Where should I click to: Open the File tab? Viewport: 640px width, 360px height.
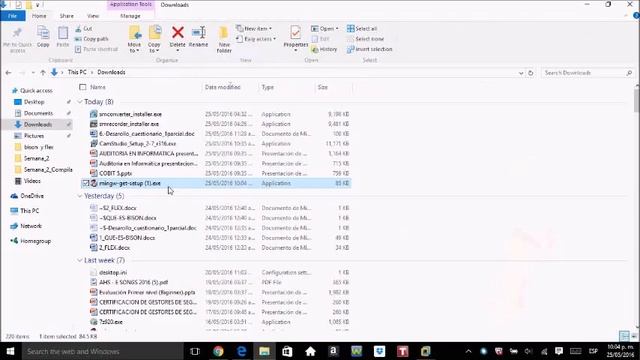pos(13,16)
